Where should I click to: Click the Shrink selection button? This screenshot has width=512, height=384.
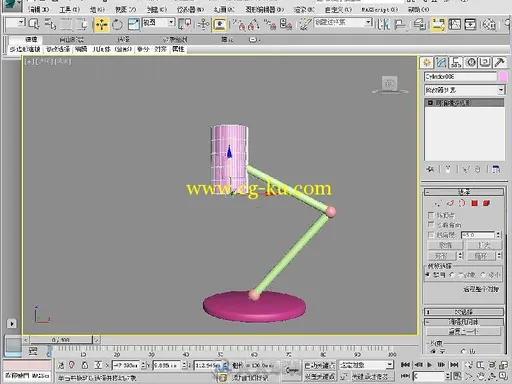click(445, 245)
